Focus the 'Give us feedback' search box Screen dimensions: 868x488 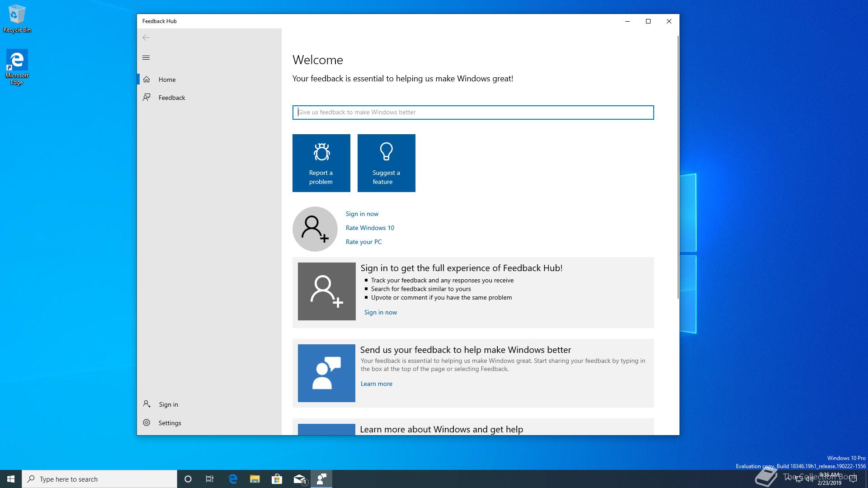click(x=473, y=113)
